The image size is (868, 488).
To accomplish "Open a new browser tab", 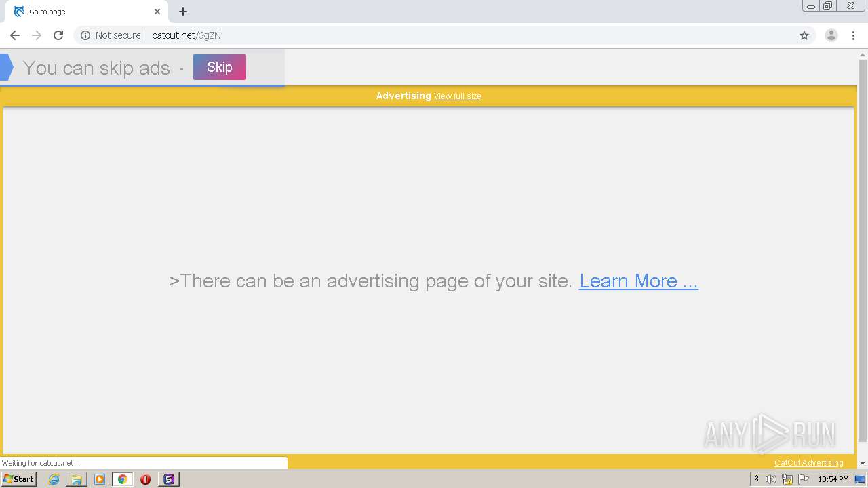I will pyautogui.click(x=183, y=12).
